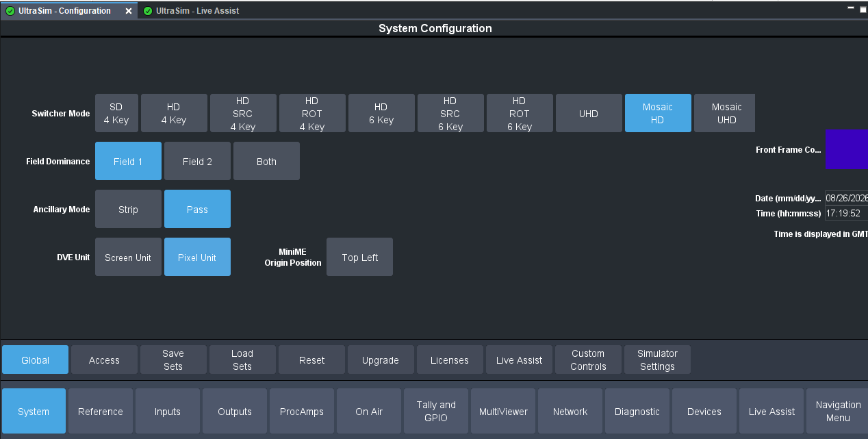The width and height of the screenshot is (868, 439).
Task: Open Live Assist sub-tab beside Licenses
Action: 519,360
